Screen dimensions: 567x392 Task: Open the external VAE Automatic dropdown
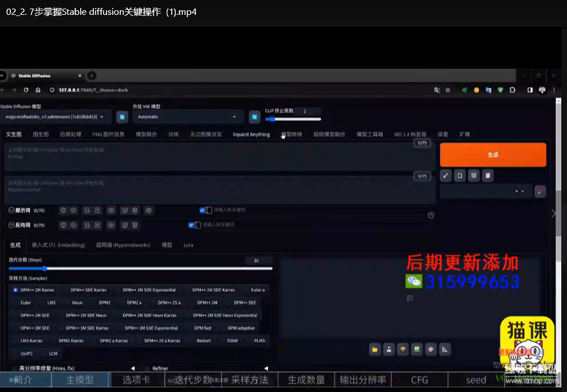coord(187,117)
